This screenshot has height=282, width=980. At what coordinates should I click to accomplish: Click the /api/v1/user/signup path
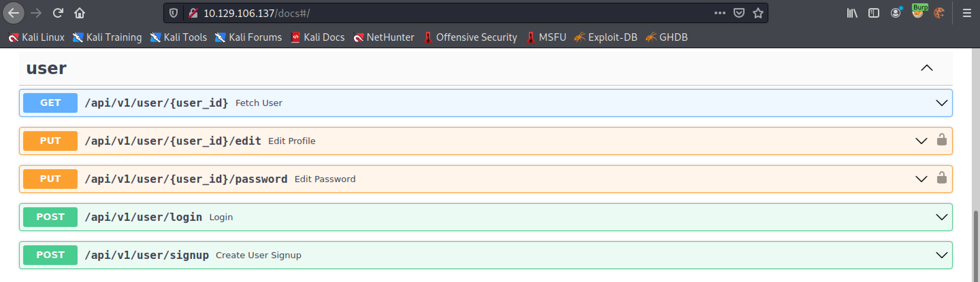click(147, 255)
